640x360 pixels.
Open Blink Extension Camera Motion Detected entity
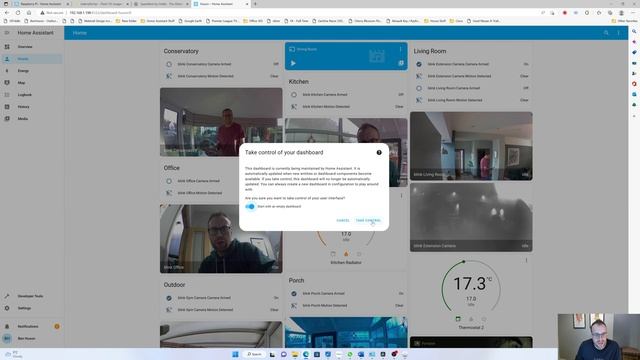(x=471, y=76)
